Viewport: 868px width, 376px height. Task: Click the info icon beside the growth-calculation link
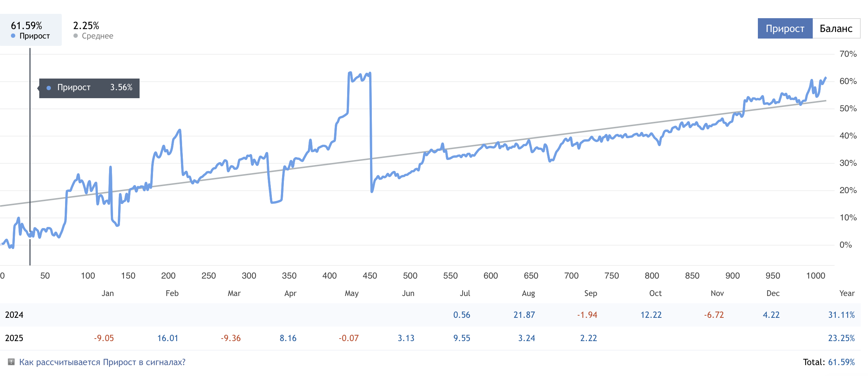click(x=11, y=362)
